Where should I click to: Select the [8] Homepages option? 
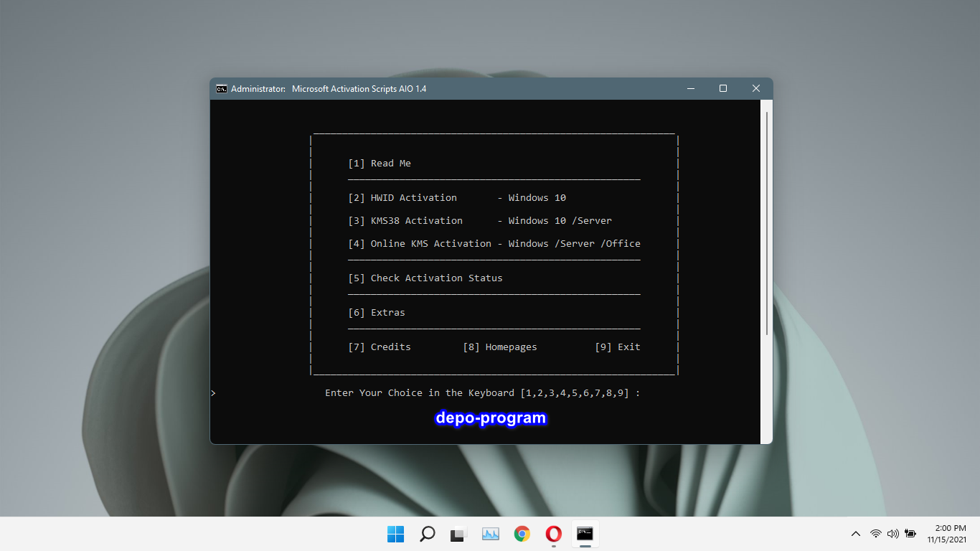point(501,347)
